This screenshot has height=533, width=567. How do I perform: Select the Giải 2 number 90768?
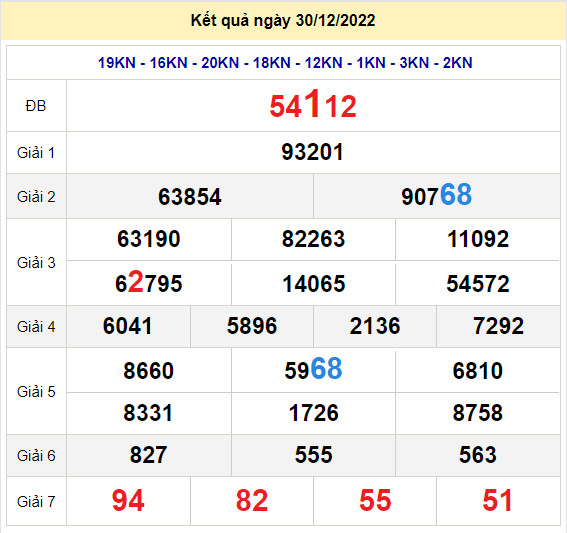pos(436,195)
